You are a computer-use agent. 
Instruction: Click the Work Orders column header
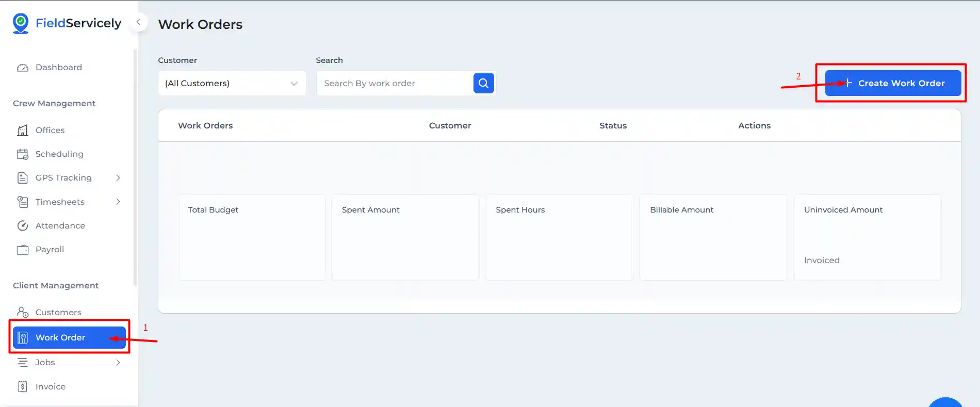coord(205,125)
